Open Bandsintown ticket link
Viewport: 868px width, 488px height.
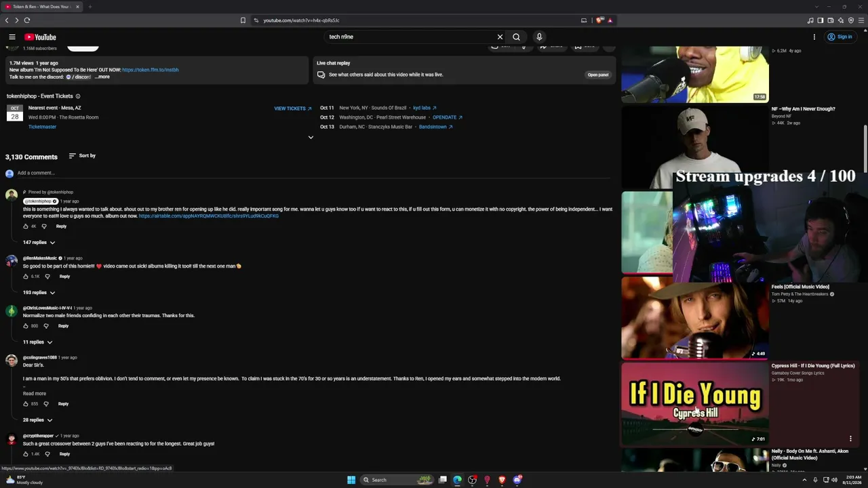pyautogui.click(x=436, y=127)
